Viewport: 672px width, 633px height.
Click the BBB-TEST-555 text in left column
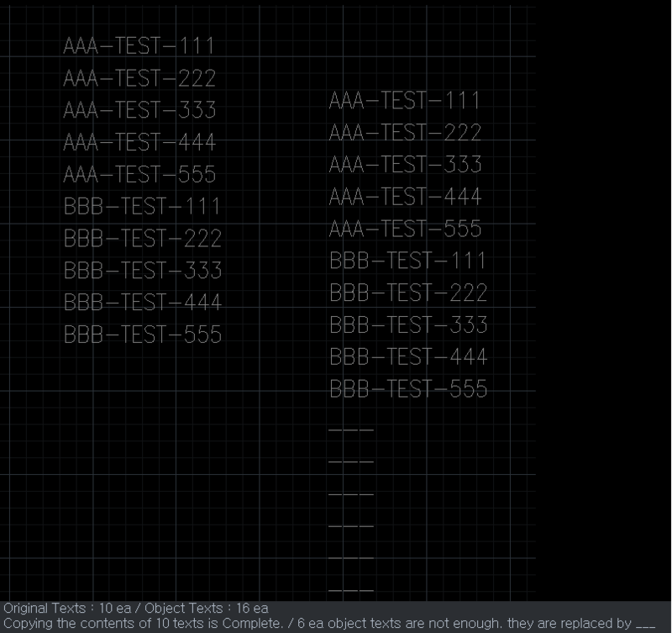point(143,334)
